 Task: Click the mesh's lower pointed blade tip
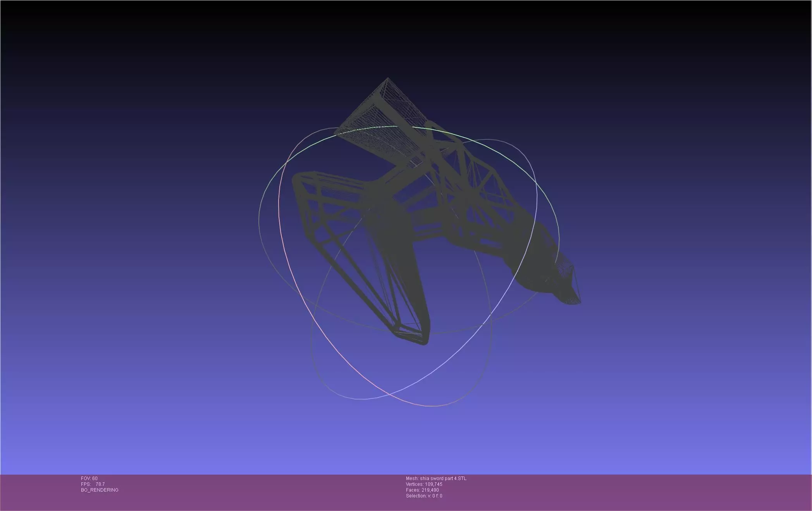click(x=423, y=343)
